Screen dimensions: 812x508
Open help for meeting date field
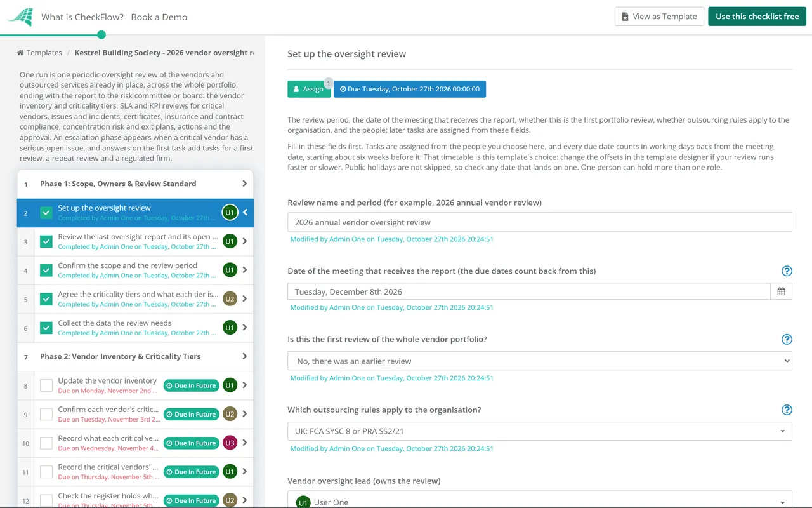pos(787,271)
